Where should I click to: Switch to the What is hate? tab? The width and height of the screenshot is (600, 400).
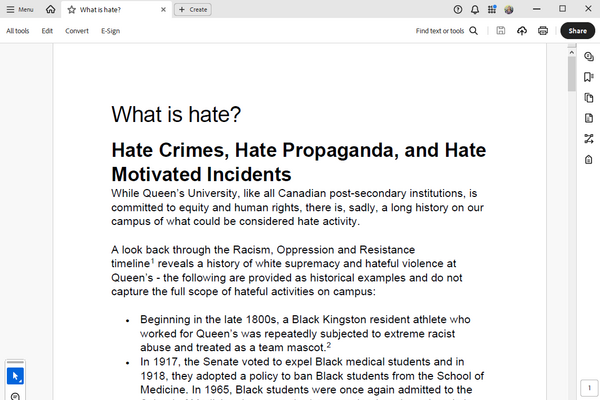pos(116,10)
